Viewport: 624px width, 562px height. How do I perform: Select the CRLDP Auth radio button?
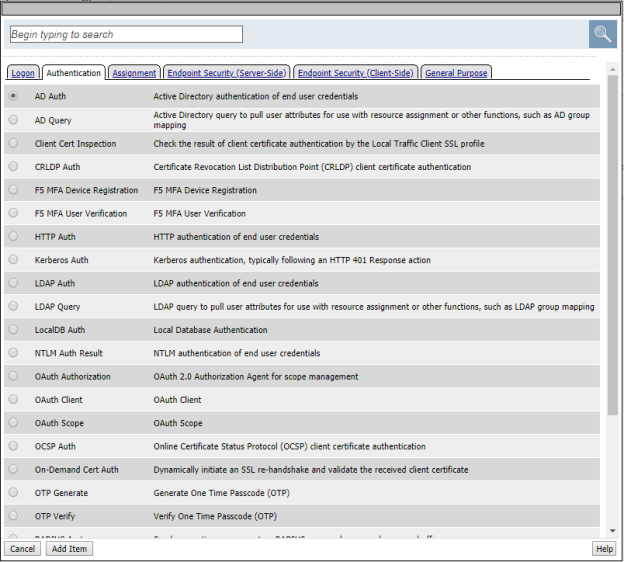pos(13,167)
